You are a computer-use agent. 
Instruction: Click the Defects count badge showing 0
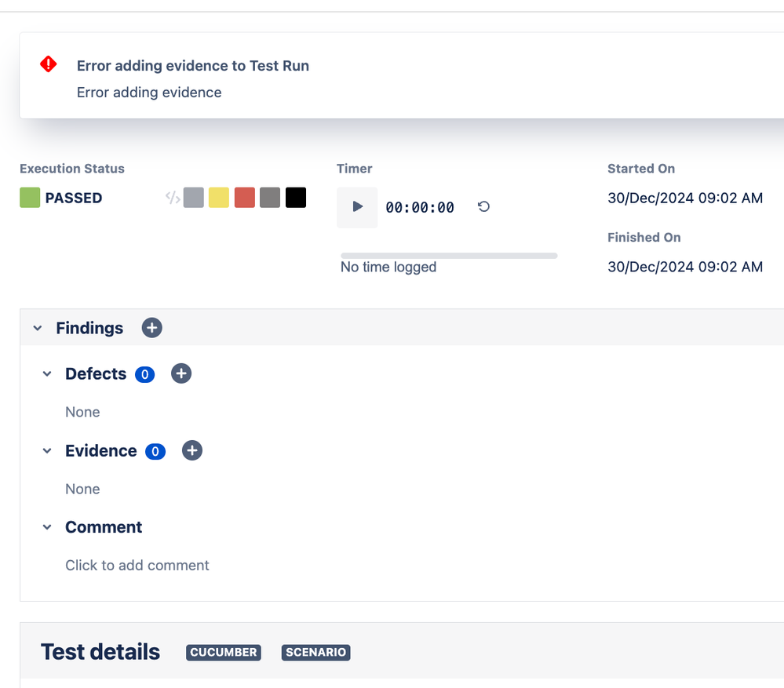coord(144,374)
